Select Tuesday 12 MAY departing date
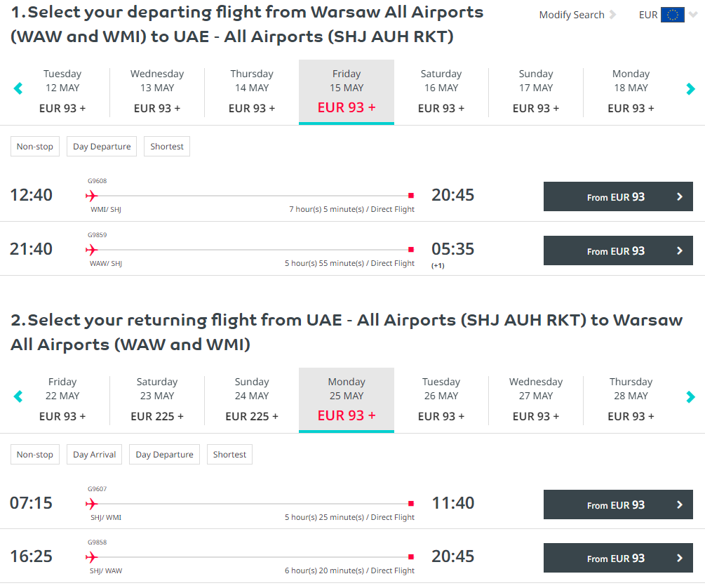The height and width of the screenshot is (588, 705). coord(62,91)
